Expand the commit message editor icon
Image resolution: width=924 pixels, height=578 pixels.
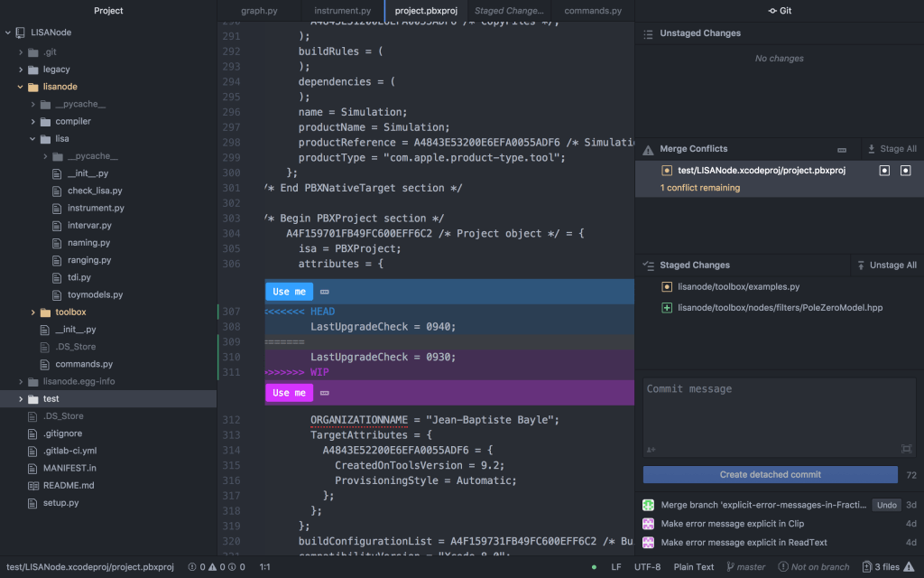point(906,449)
